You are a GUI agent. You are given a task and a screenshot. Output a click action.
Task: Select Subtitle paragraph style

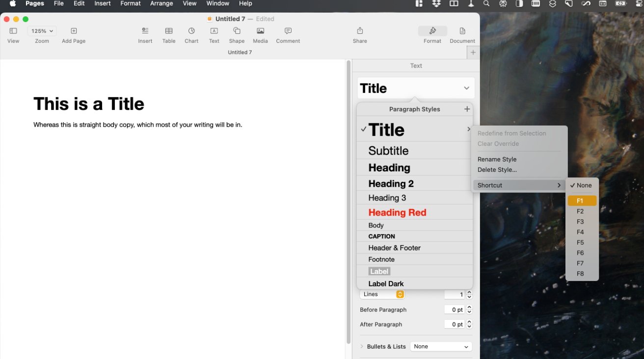(415, 151)
